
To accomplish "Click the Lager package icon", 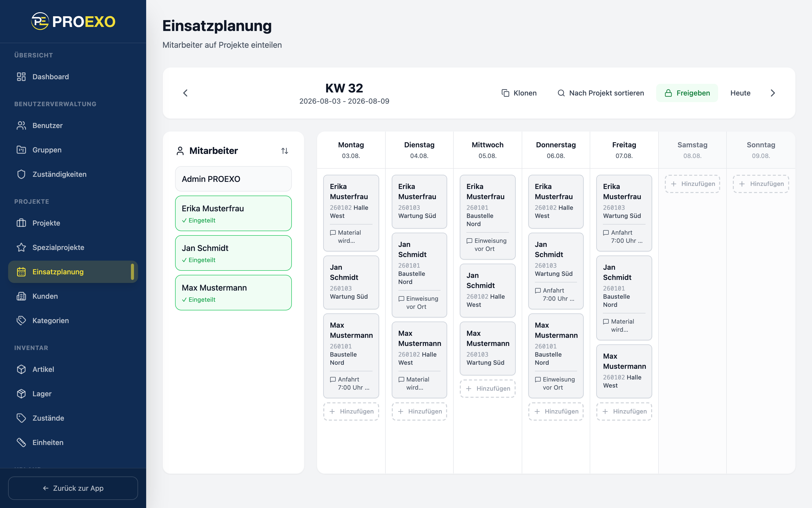I will pyautogui.click(x=21, y=393).
